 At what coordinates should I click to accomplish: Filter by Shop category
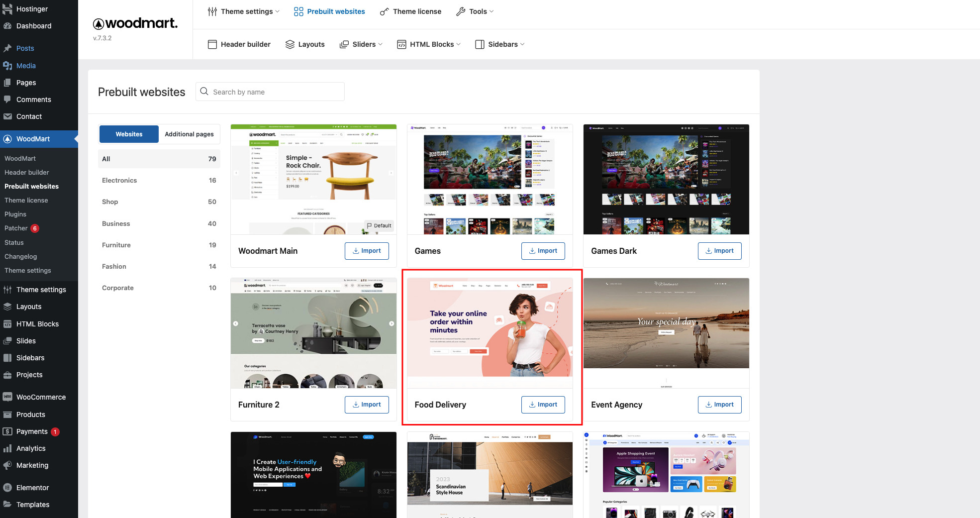coord(159,202)
